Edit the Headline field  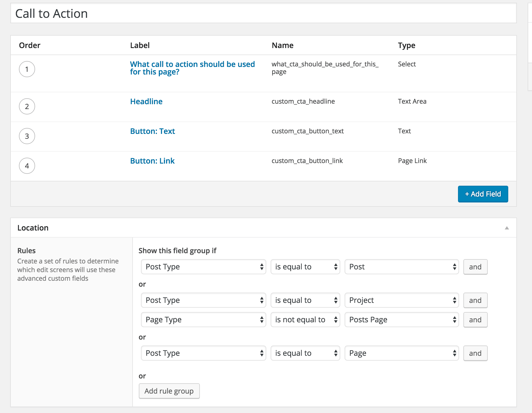click(146, 101)
